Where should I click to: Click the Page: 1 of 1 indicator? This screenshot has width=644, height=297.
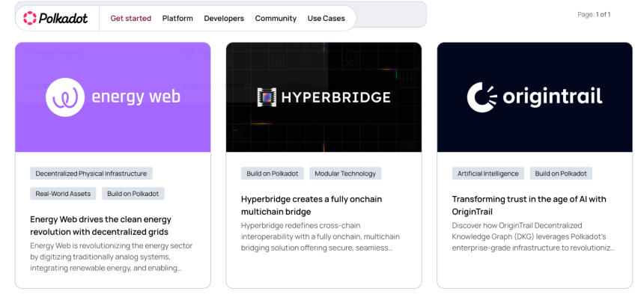point(594,15)
